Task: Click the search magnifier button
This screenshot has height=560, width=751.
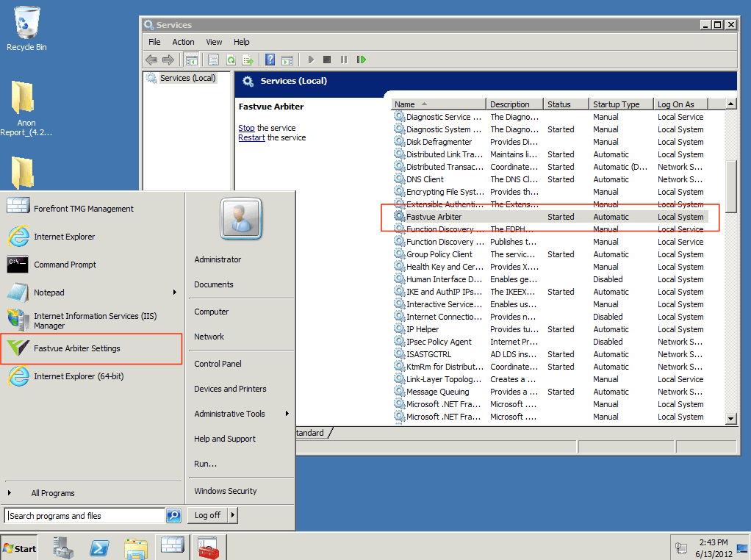Action: (x=173, y=515)
